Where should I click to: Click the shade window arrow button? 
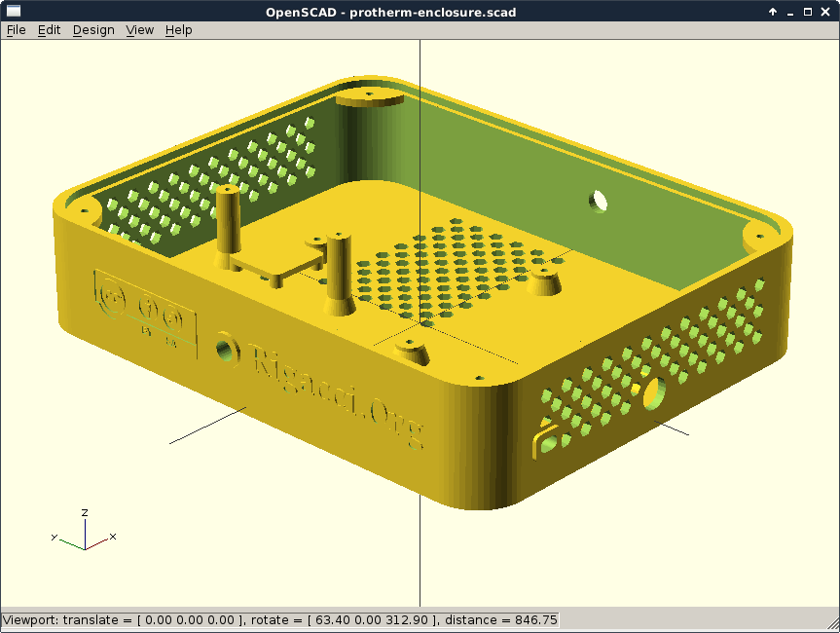tap(773, 12)
